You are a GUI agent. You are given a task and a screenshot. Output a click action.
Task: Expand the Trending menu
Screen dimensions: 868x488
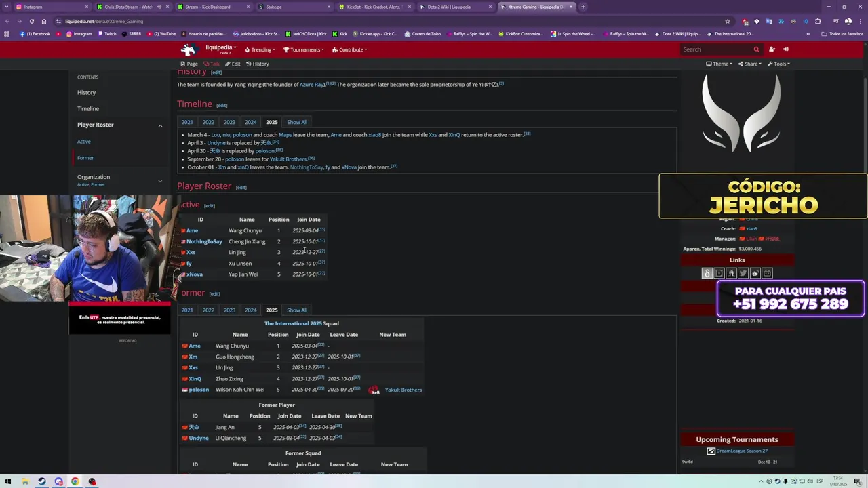[260, 49]
